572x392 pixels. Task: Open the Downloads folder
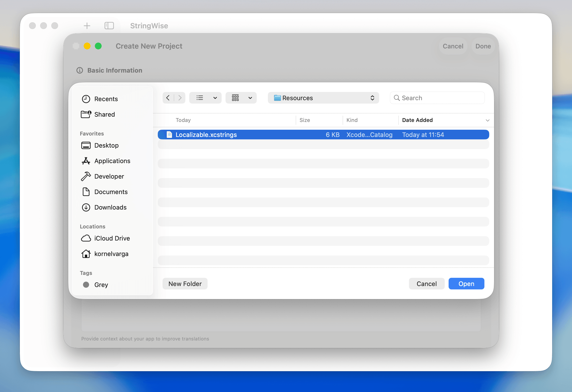coord(110,207)
